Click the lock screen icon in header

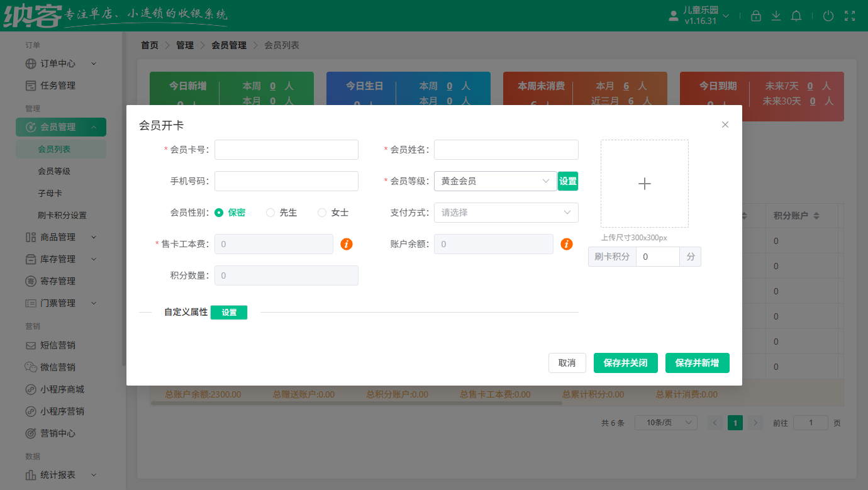[x=756, y=16]
